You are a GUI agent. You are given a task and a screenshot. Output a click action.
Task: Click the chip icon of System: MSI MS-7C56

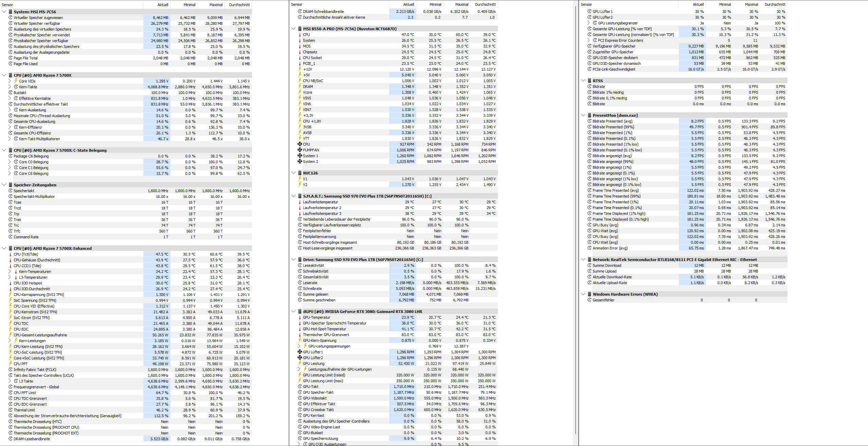pos(11,12)
